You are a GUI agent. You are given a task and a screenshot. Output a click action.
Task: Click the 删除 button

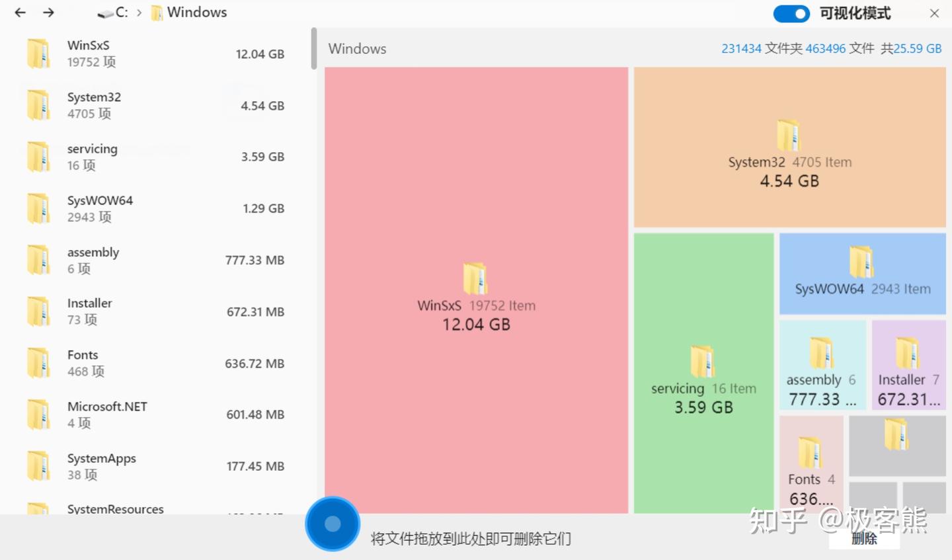tap(864, 539)
